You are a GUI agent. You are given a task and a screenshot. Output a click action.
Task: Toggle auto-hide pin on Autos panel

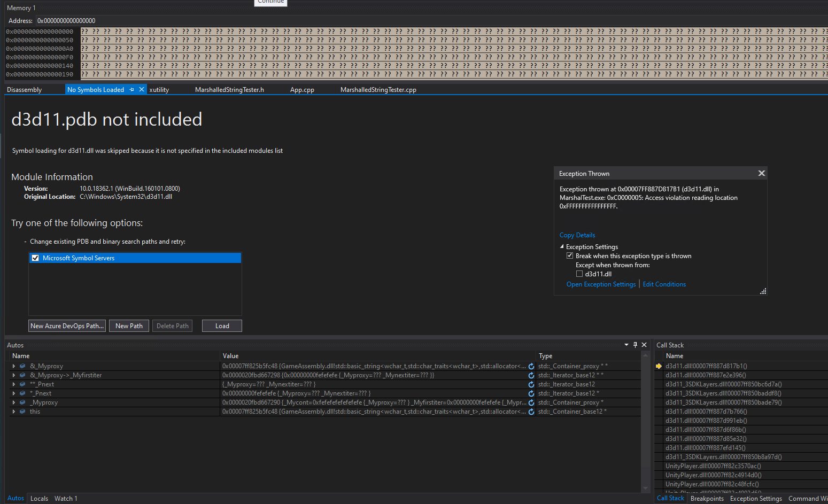[x=635, y=345]
